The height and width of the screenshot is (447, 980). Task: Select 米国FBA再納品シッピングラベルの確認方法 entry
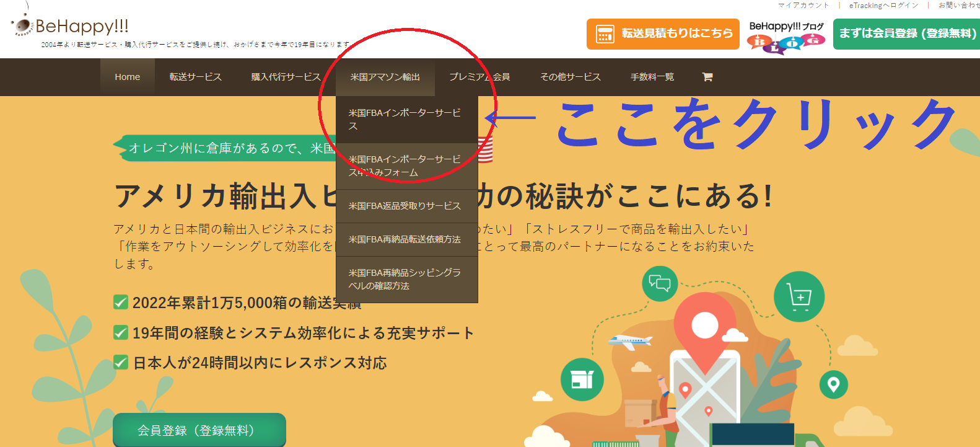click(x=407, y=280)
